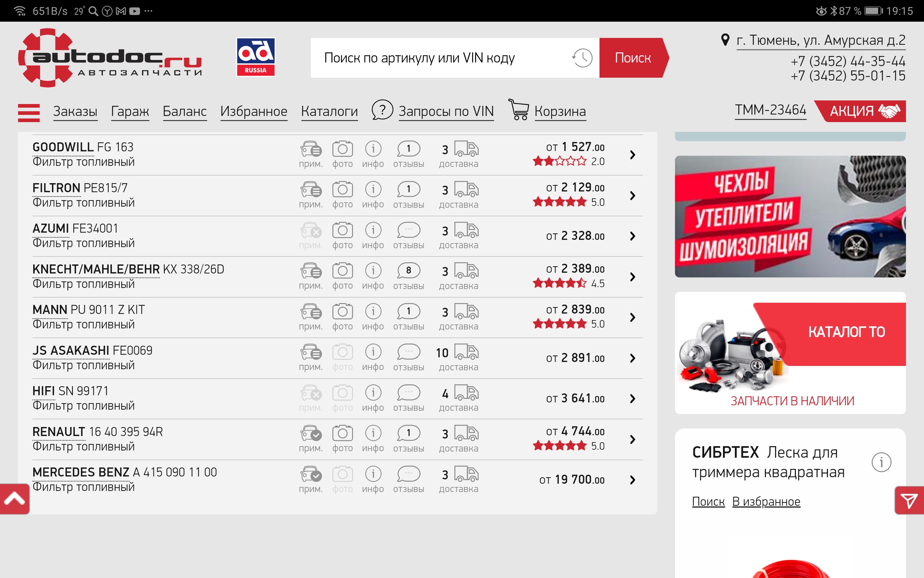The height and width of the screenshot is (578, 924).
Task: Expand MANN PU 9011 Z KIT chevron
Action: (633, 317)
